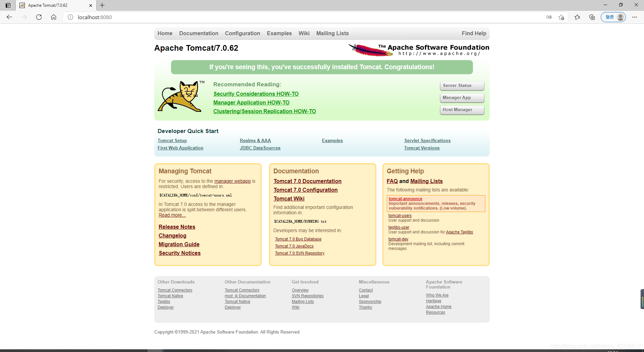
Task: Click the manager webapp link
Action: pyautogui.click(x=232, y=181)
